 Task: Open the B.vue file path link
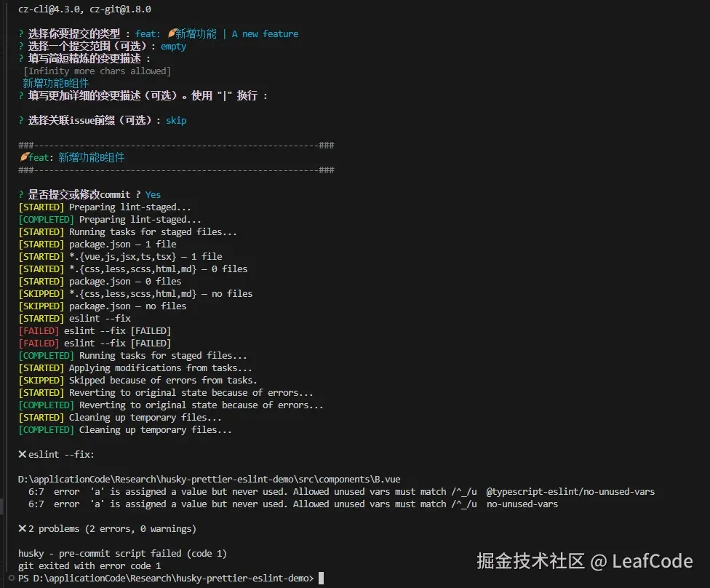pyautogui.click(x=210, y=480)
